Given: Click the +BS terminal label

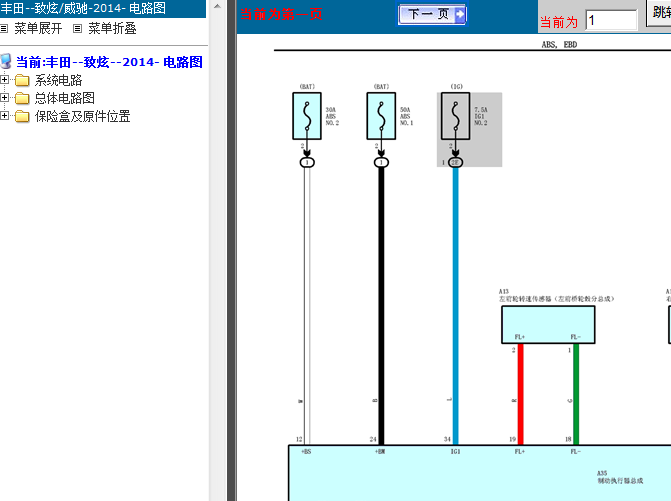Looking at the screenshot, I should pos(306,452).
